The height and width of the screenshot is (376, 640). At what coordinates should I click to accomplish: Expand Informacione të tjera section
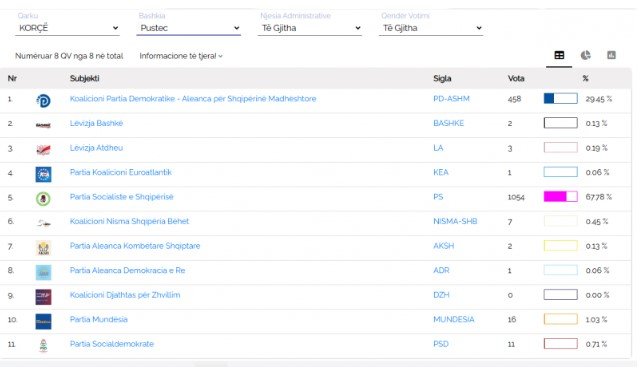coord(181,56)
